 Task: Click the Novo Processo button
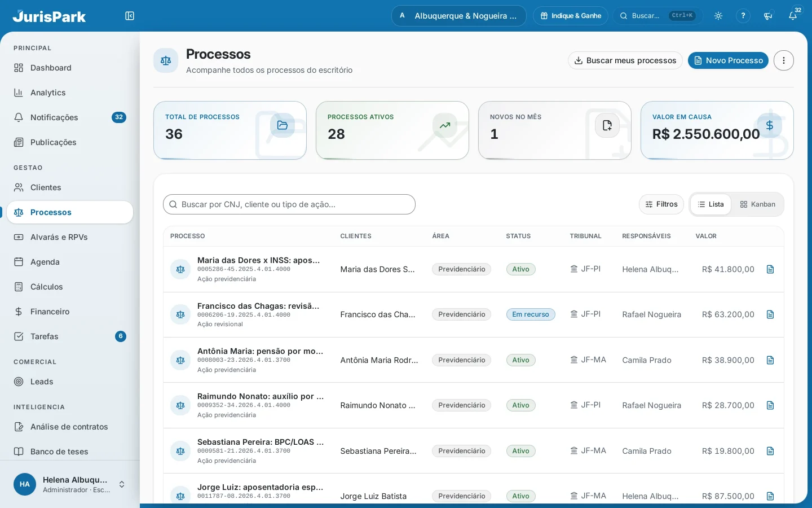click(728, 60)
